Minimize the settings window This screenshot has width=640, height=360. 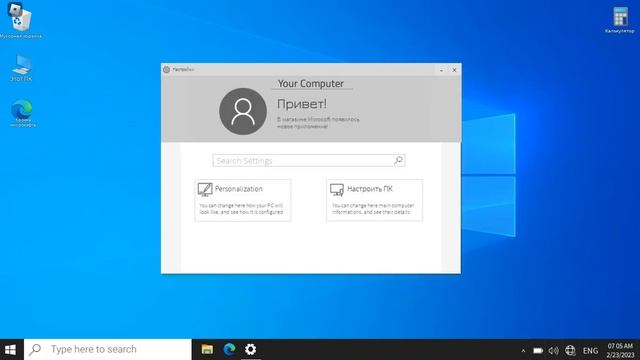tap(441, 70)
